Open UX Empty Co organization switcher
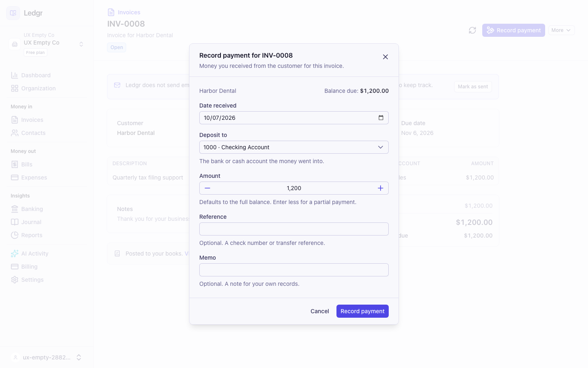The width and height of the screenshot is (588, 368). pos(47,44)
